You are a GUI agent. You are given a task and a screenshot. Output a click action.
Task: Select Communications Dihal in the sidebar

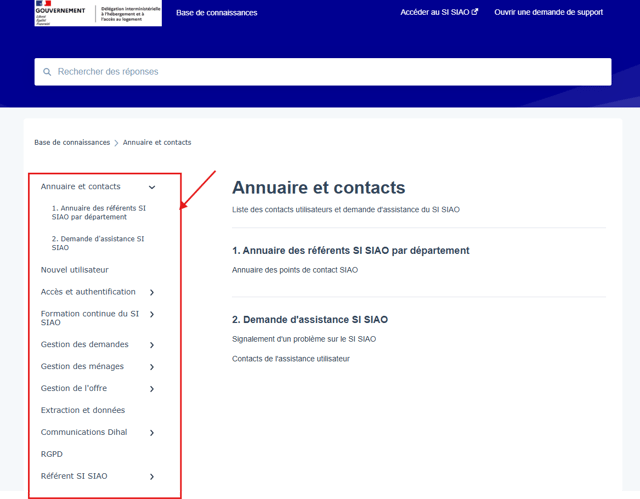tap(84, 432)
